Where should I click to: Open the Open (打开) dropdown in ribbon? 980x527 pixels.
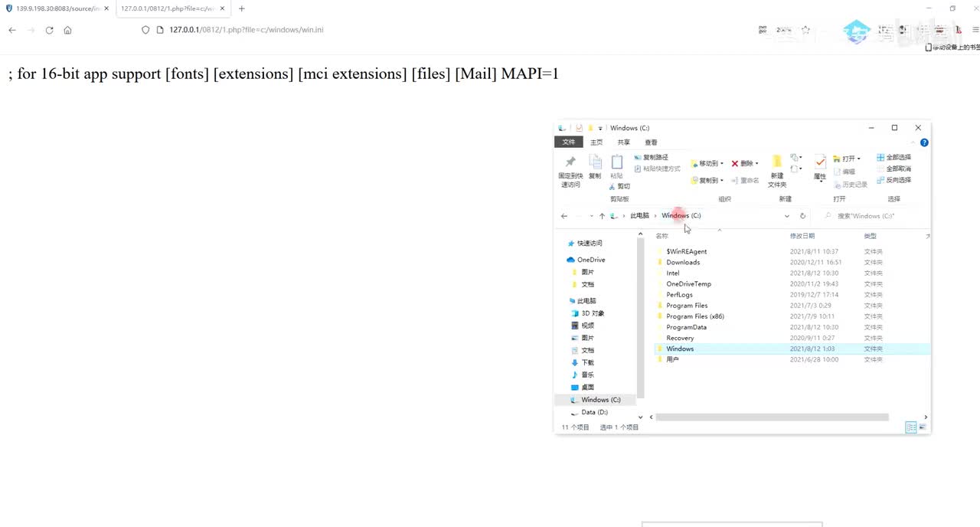pyautogui.click(x=847, y=159)
